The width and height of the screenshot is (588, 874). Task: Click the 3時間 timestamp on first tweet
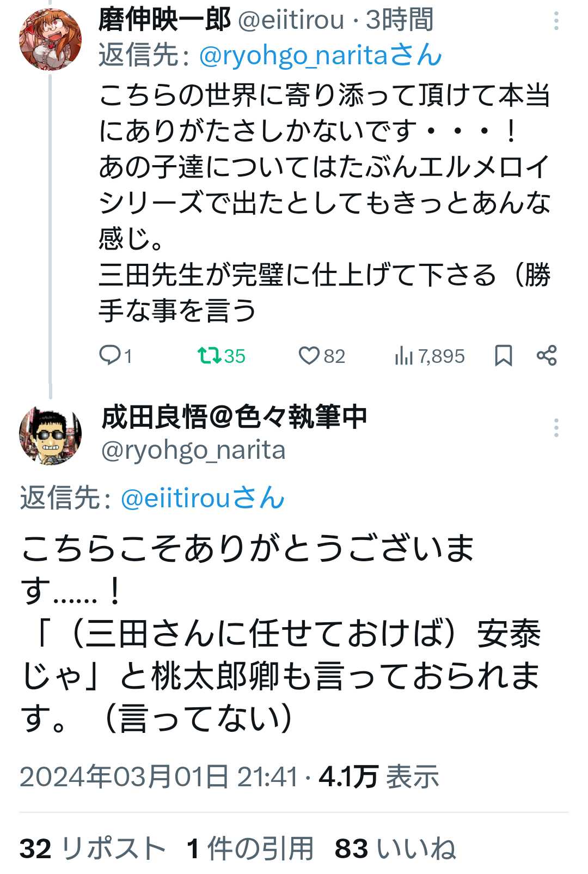399,20
